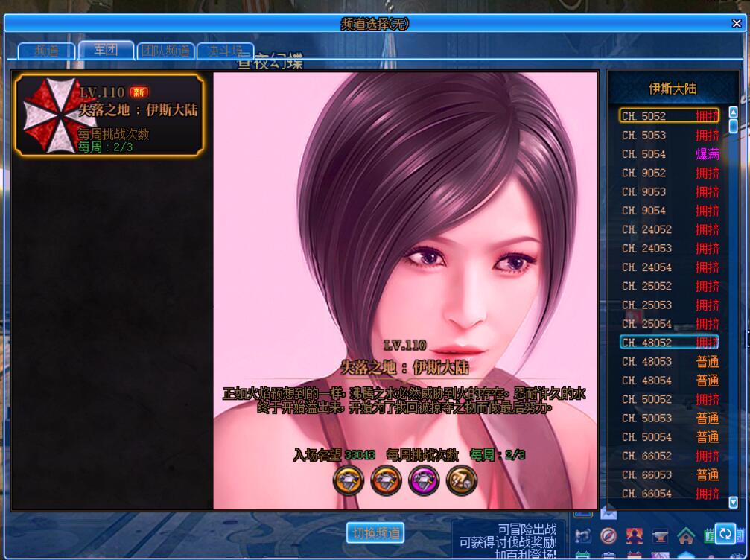Select channel CH. 25053
This screenshot has width=750, height=560.
coord(669,305)
